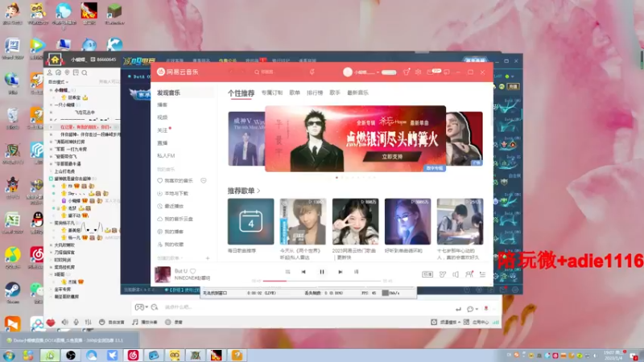The height and width of the screenshot is (362, 644).
Task: Skip to the next track
Action: click(340, 272)
